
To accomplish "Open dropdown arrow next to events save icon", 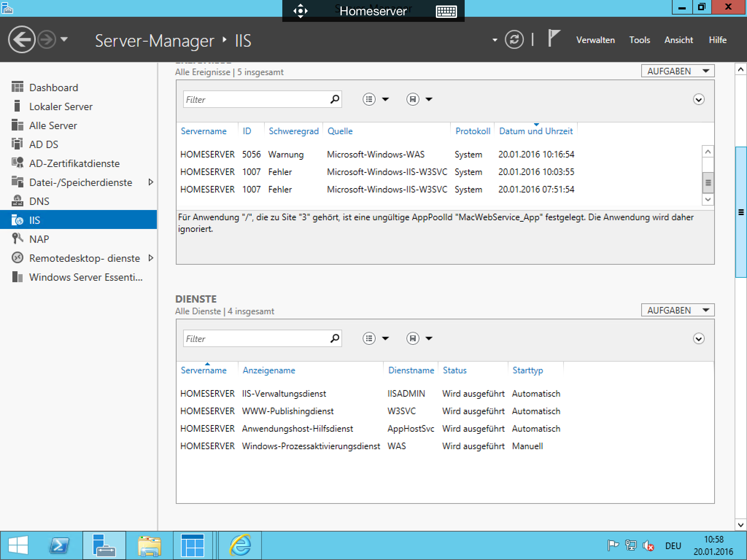I will [x=429, y=99].
